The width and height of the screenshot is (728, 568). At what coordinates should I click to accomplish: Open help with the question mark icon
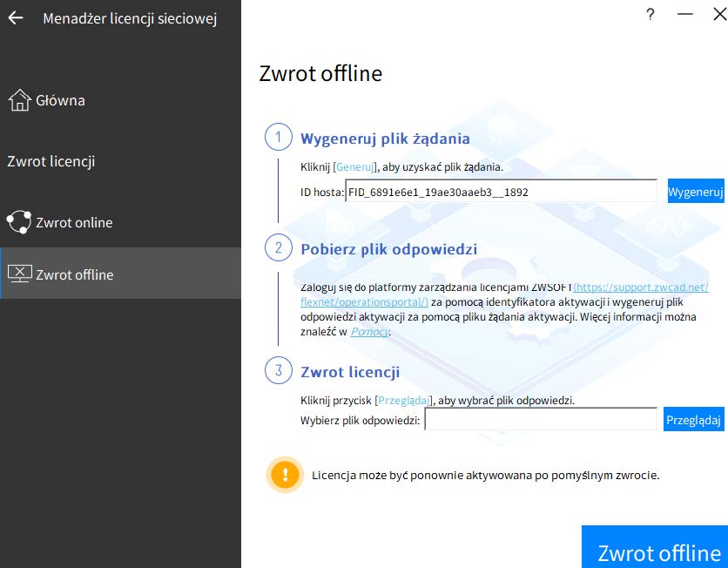click(650, 15)
